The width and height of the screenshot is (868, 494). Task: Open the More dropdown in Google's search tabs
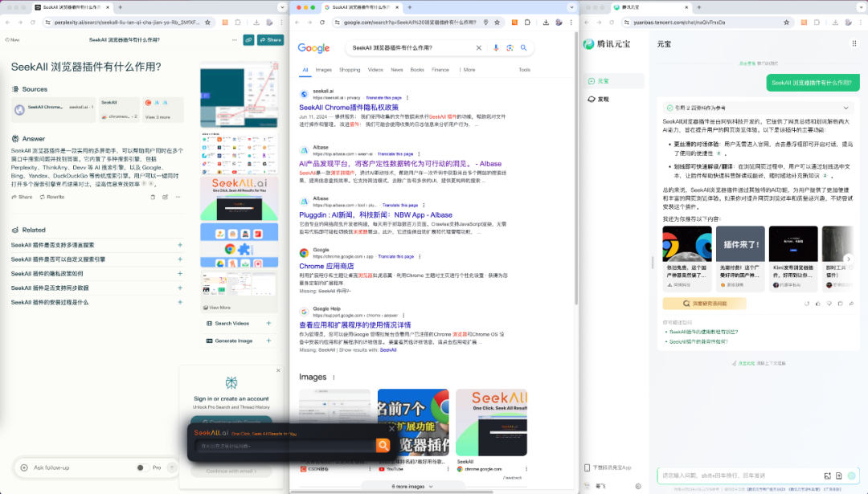pos(468,70)
